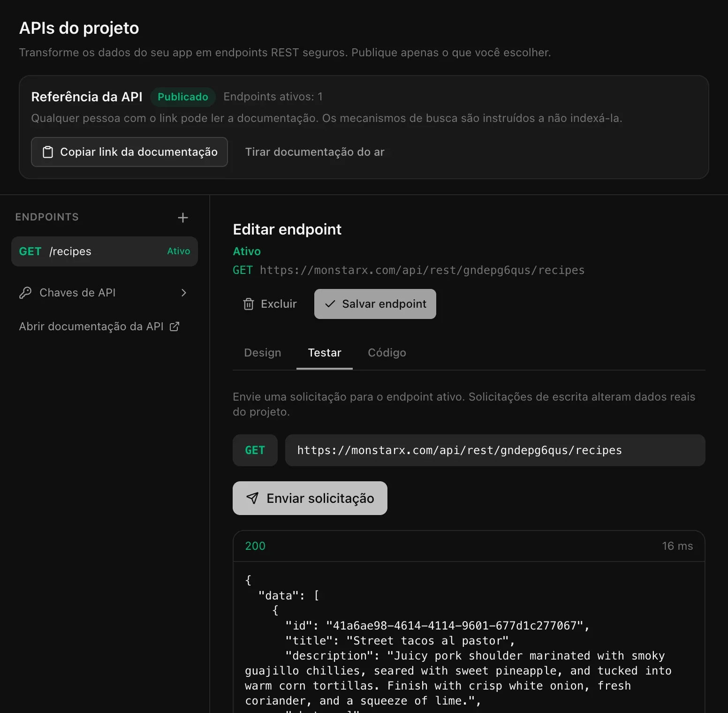Click the clipboard icon in copy link button

[x=48, y=152]
